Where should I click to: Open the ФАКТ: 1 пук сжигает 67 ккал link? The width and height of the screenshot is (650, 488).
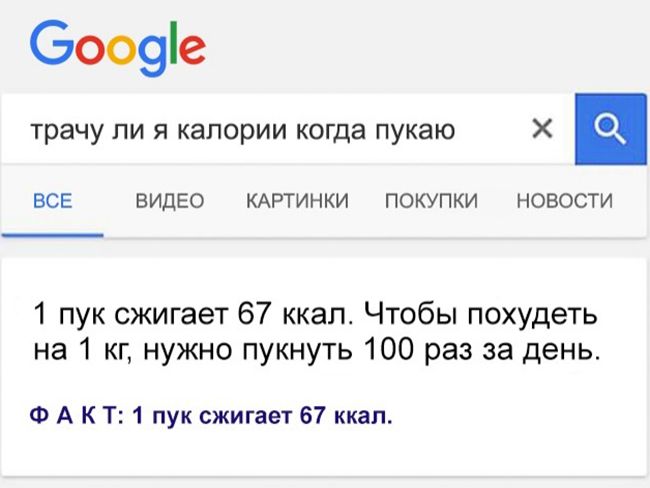(211, 415)
